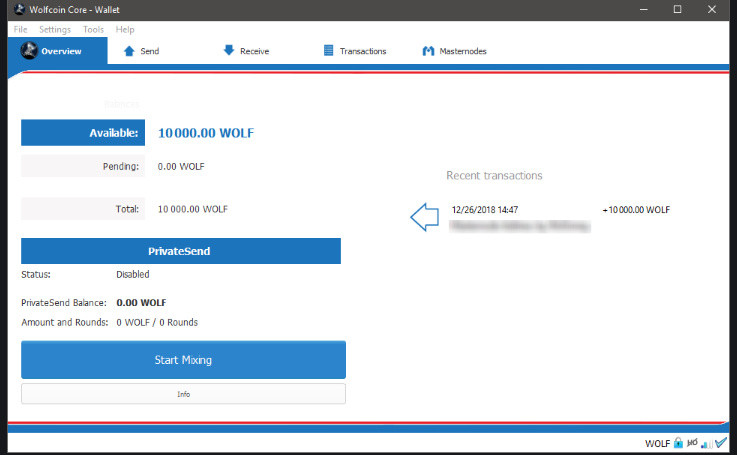Click the received-transaction arrow icon
737x455 pixels.
coord(424,217)
